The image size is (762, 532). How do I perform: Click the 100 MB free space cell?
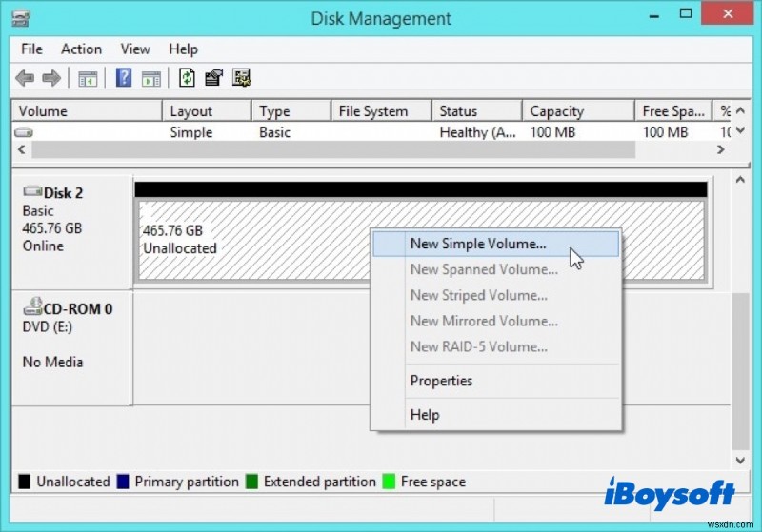(665, 132)
